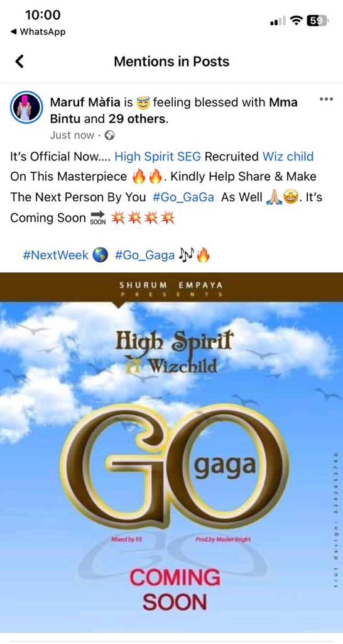Tap the Mentions in Posts header title
Viewport: 343px width, 644px height.
coord(171,62)
